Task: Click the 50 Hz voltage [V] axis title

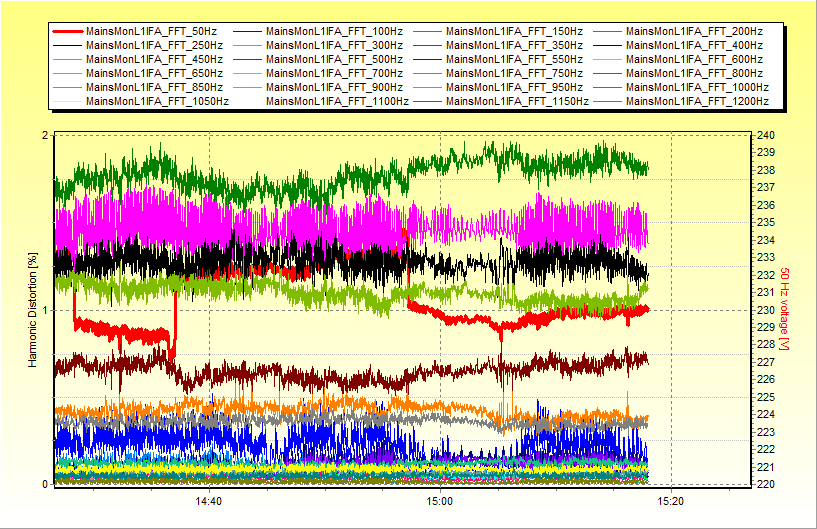Action: [786, 309]
